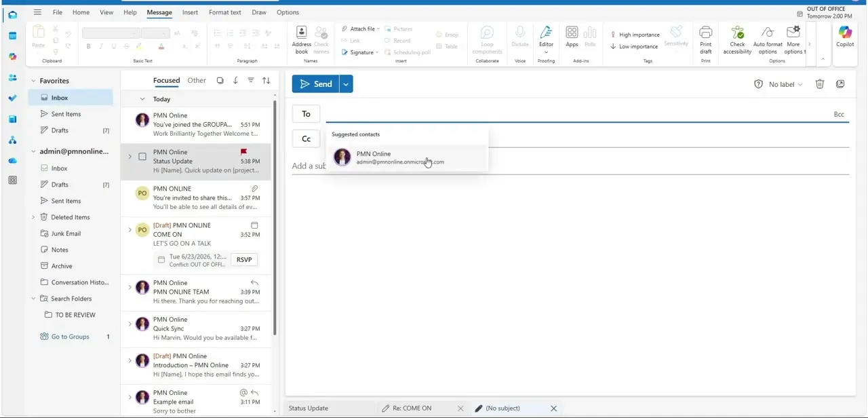Open the To Do checkmark app

[x=12, y=98]
